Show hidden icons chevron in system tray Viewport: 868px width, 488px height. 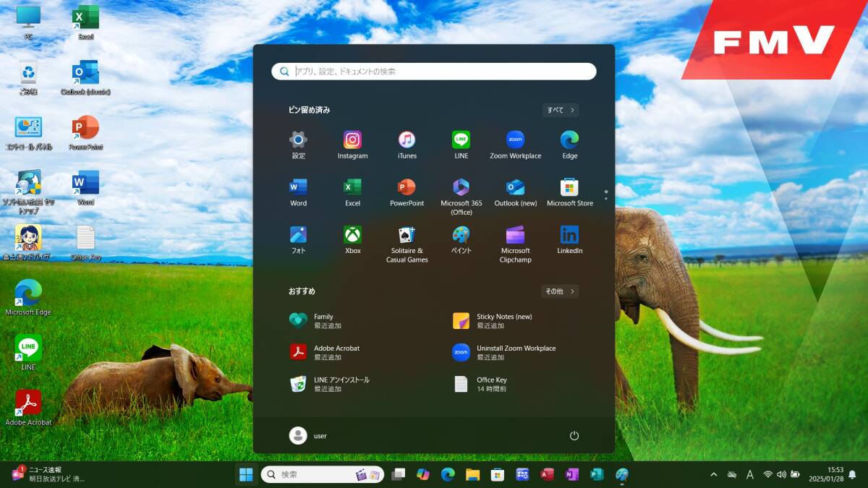(714, 474)
